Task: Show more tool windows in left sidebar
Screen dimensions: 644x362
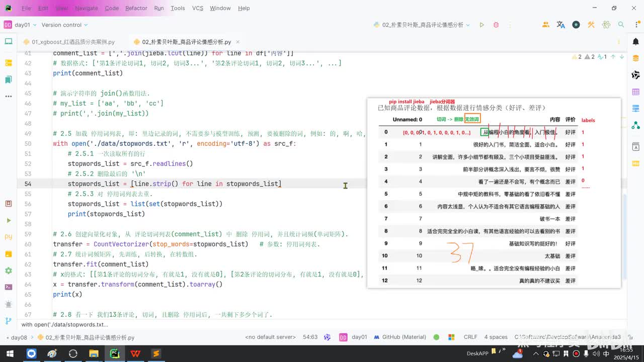Action: (x=8, y=96)
